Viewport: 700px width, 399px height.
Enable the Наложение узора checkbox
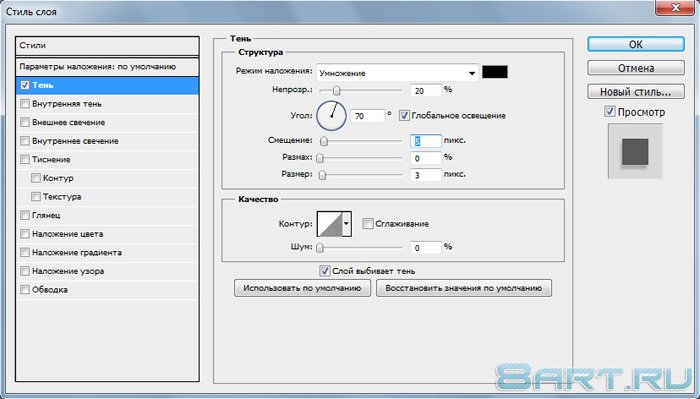click(25, 271)
